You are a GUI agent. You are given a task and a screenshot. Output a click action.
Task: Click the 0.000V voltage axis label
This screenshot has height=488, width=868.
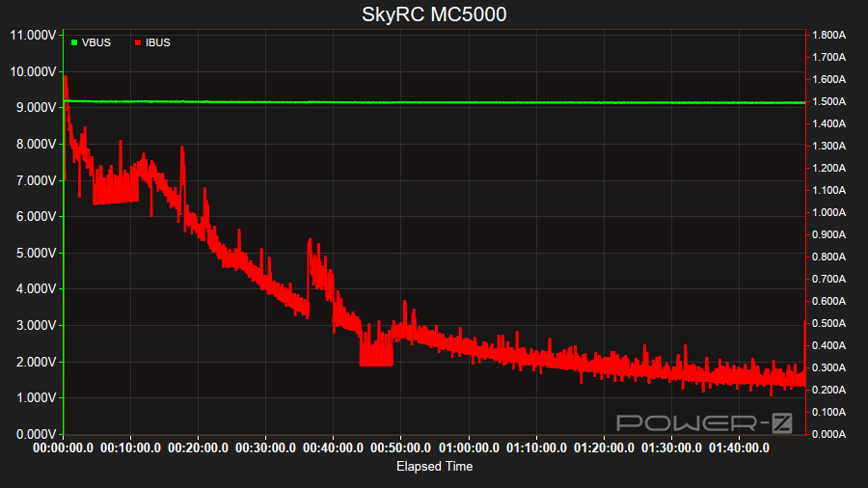36,435
